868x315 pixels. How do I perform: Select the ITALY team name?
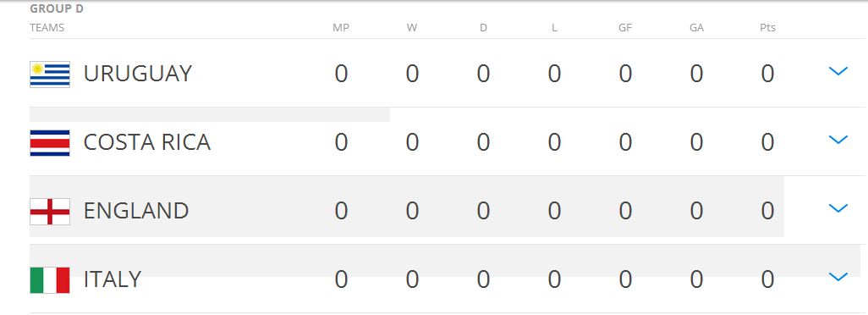tap(113, 279)
